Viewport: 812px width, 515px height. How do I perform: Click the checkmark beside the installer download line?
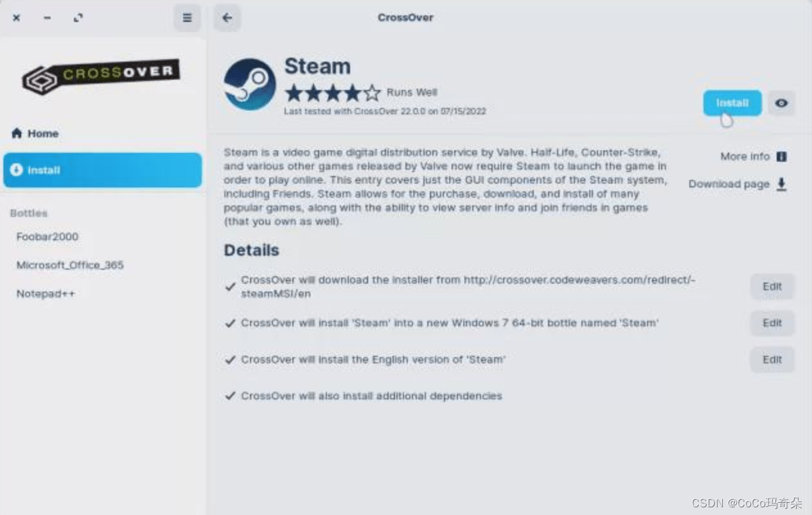(230, 287)
